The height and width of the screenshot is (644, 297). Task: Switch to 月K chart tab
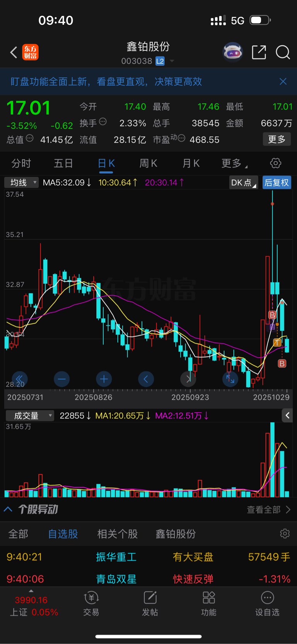click(x=191, y=164)
